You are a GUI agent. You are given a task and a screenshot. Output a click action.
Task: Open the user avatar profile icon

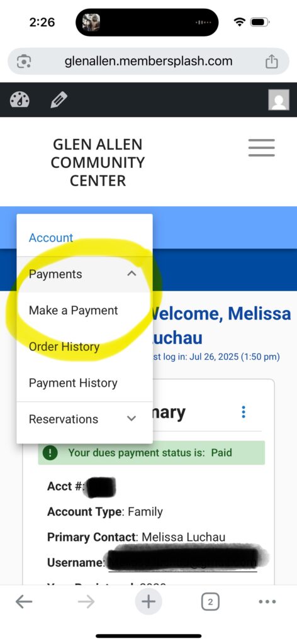click(x=279, y=100)
